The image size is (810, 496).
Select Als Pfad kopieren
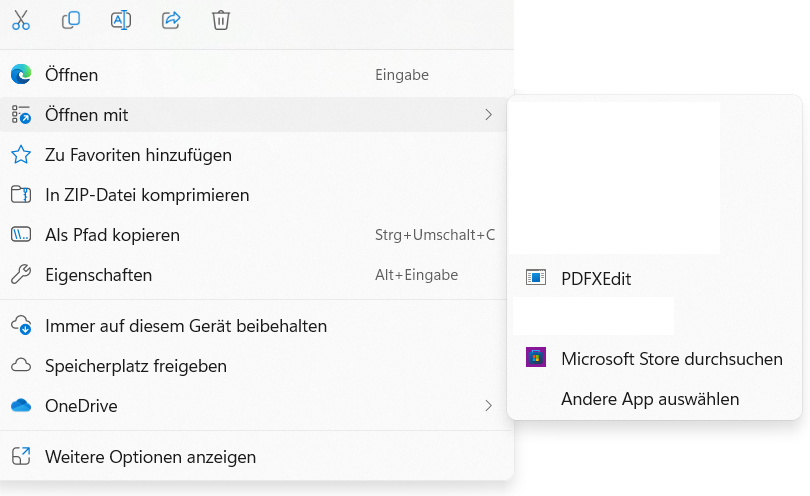point(112,235)
